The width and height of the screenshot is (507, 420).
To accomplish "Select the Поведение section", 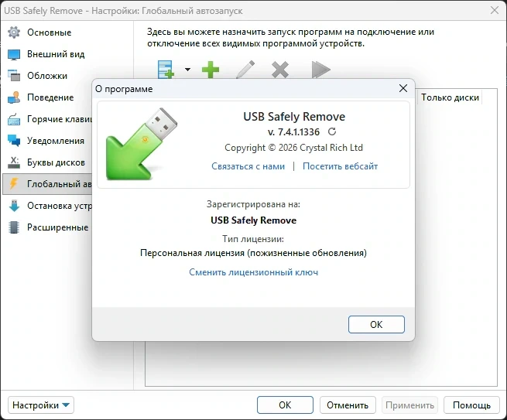I will coord(50,97).
